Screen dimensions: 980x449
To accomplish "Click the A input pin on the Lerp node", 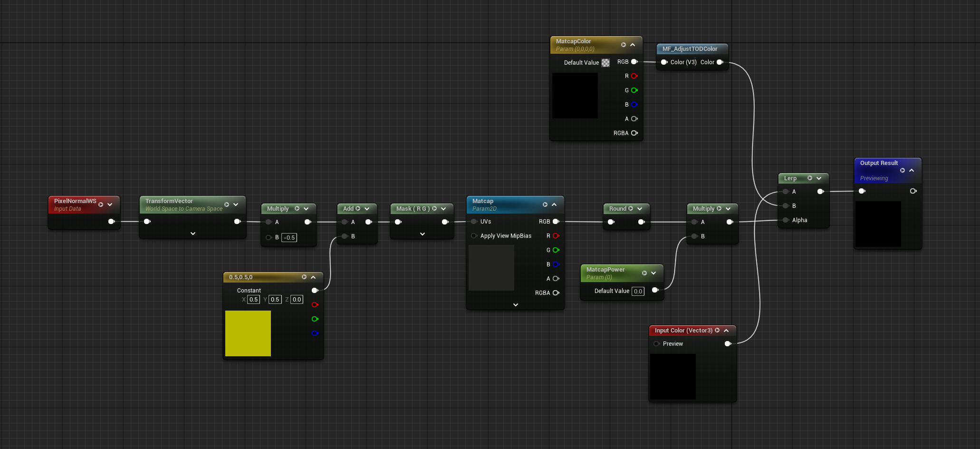I will [x=785, y=191].
